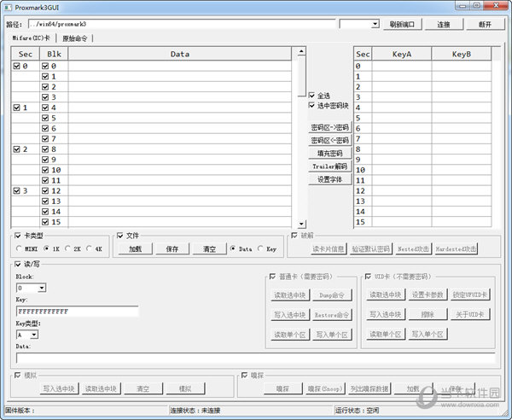
Task: Switch to the Mifare(IC)卡 tab
Action: click(31, 38)
